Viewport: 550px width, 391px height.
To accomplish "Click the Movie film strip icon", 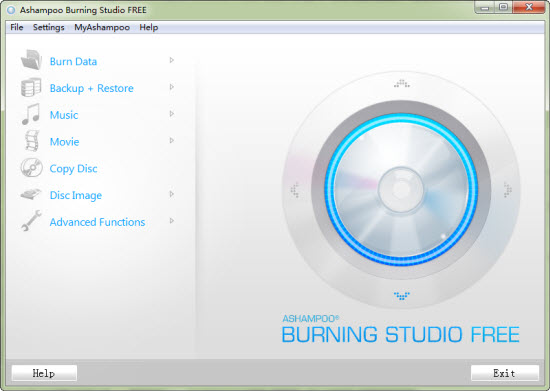I will 32,141.
